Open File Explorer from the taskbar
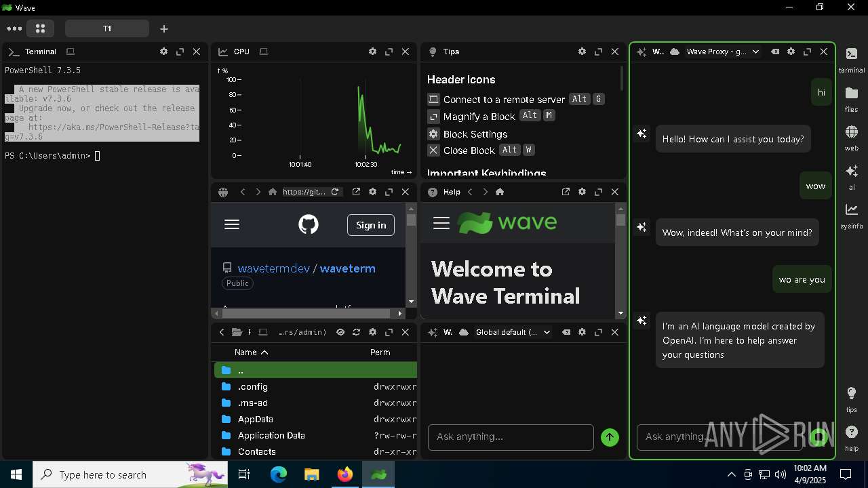 [312, 474]
